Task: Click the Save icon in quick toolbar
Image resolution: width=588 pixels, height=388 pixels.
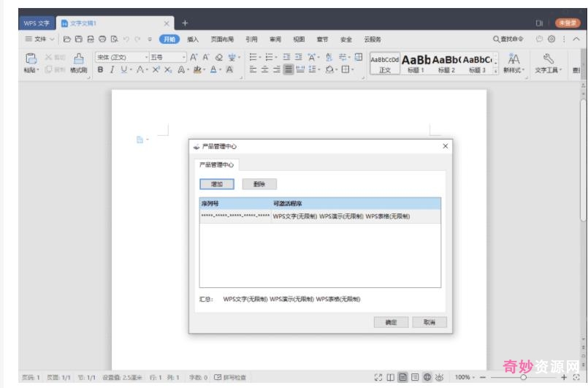Action: point(78,39)
